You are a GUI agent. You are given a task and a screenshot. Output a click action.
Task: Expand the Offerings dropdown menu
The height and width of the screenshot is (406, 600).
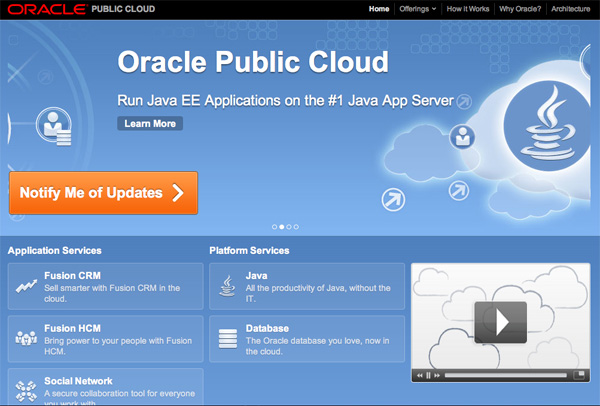417,9
